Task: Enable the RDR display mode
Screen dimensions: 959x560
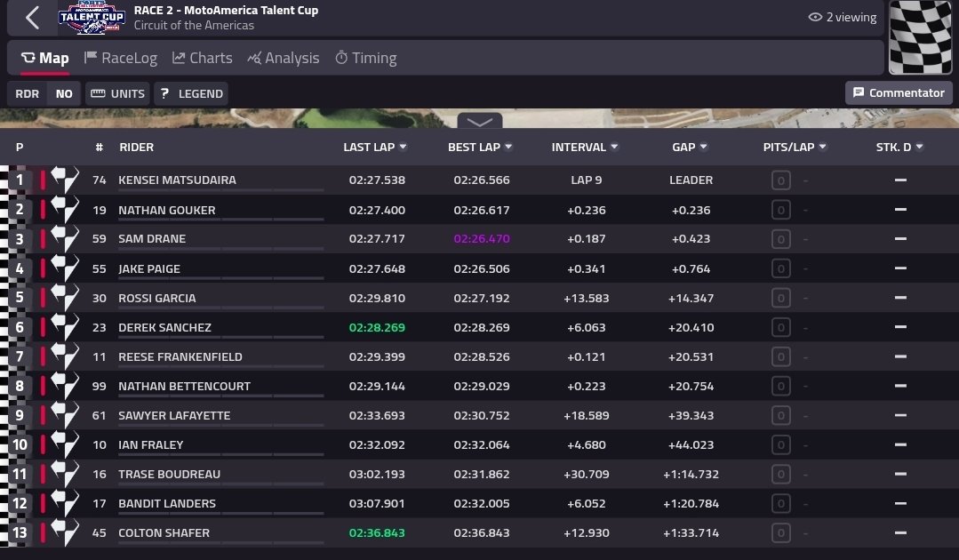Action: 27,92
